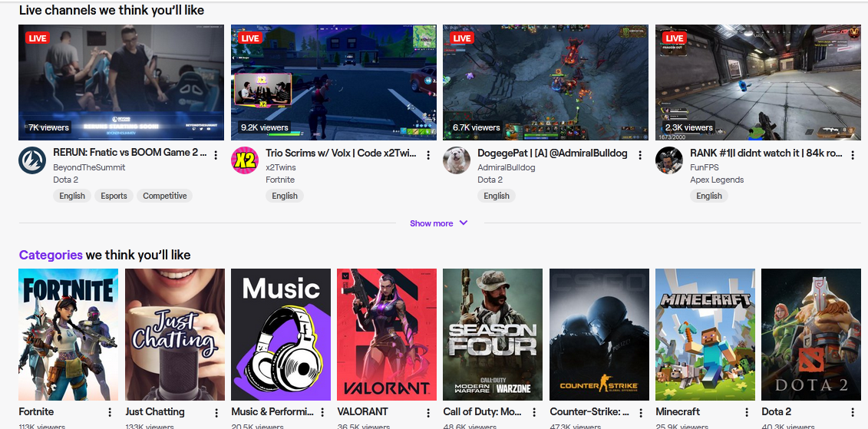
Task: Open the Season Four Warzone cover art
Action: pos(493,335)
